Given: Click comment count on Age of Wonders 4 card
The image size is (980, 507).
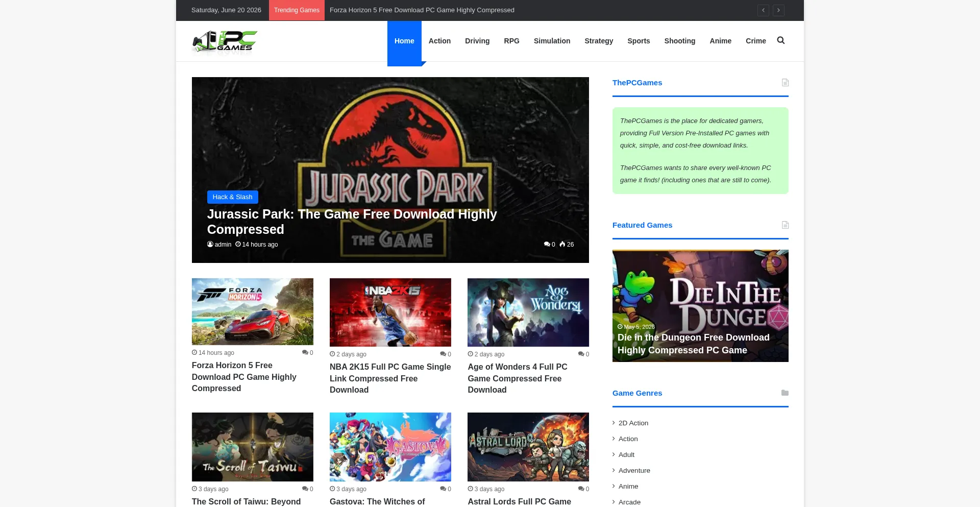Looking at the screenshot, I should tap(583, 354).
